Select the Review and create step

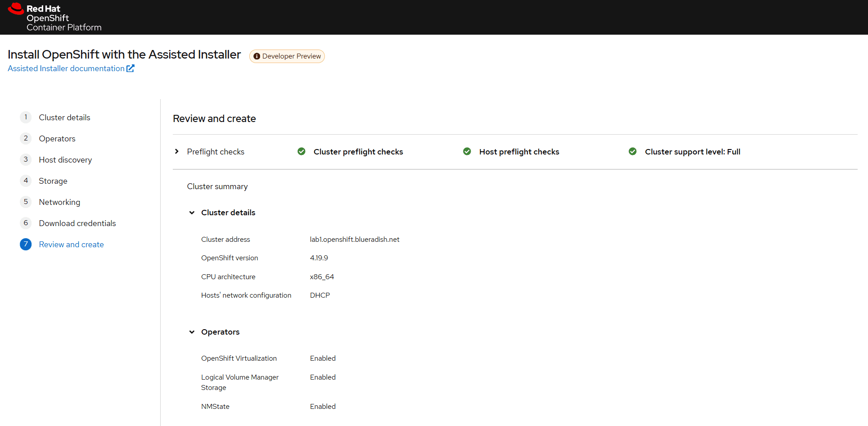71,245
